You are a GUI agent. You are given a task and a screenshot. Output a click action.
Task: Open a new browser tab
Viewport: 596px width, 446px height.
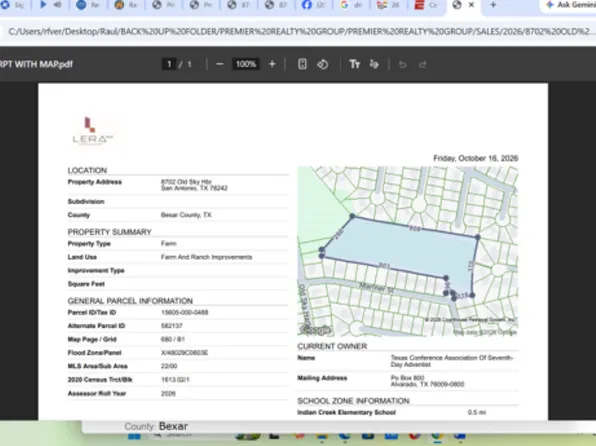pyautogui.click(x=493, y=5)
